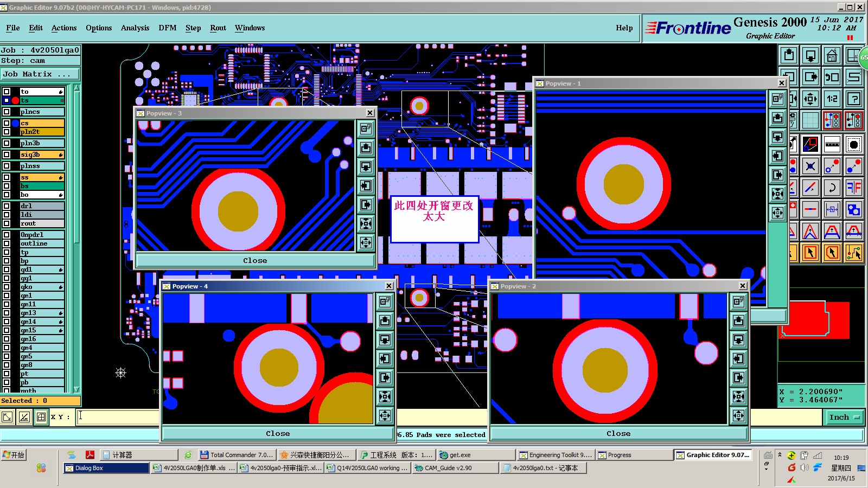Click the pan up icon in main toolbar
868x488 pixels.
(789, 55)
